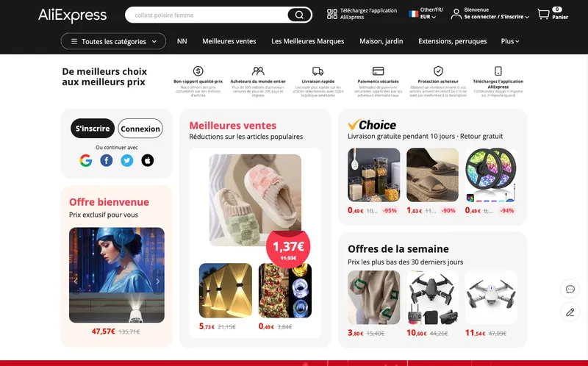Click the pencil feedback icon
The height and width of the screenshot is (366, 588).
coord(570,312)
